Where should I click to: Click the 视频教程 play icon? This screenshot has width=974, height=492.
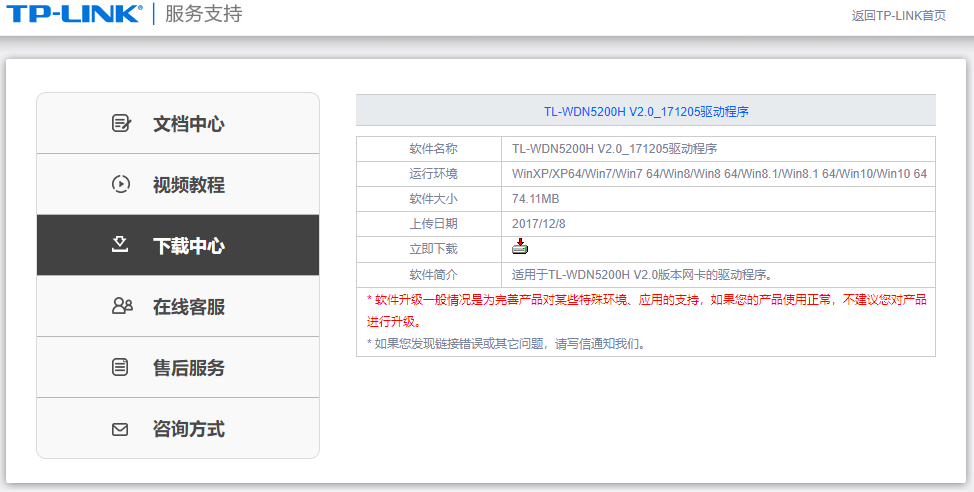[x=121, y=184]
